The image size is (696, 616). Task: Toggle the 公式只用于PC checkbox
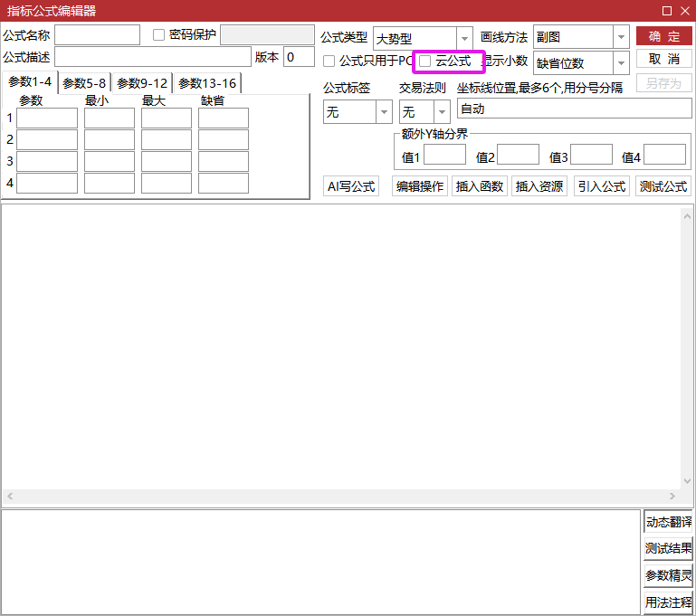[329, 62]
